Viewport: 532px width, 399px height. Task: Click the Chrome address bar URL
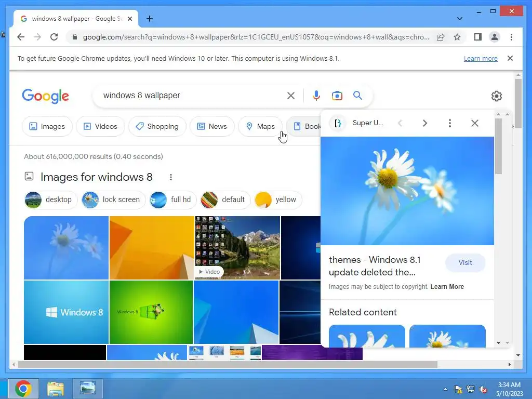click(256, 37)
